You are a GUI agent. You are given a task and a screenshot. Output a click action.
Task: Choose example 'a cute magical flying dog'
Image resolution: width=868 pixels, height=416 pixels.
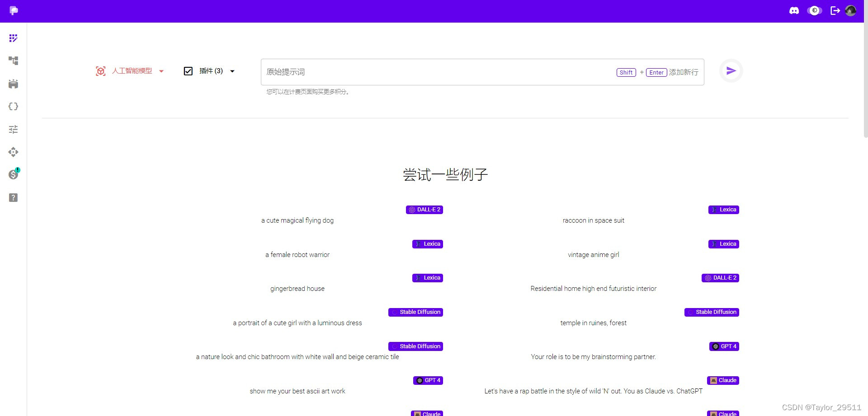297,220
